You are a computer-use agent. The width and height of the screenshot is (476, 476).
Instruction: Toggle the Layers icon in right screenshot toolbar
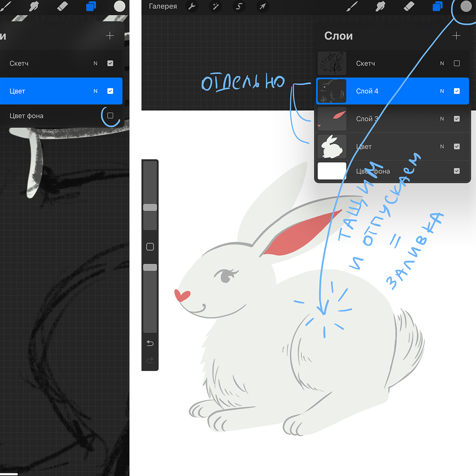[438, 6]
